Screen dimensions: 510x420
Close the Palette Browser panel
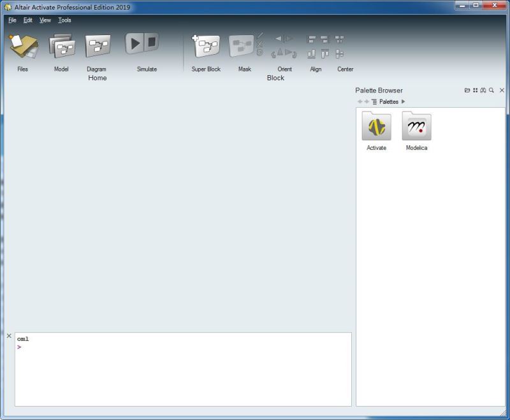tap(502, 90)
